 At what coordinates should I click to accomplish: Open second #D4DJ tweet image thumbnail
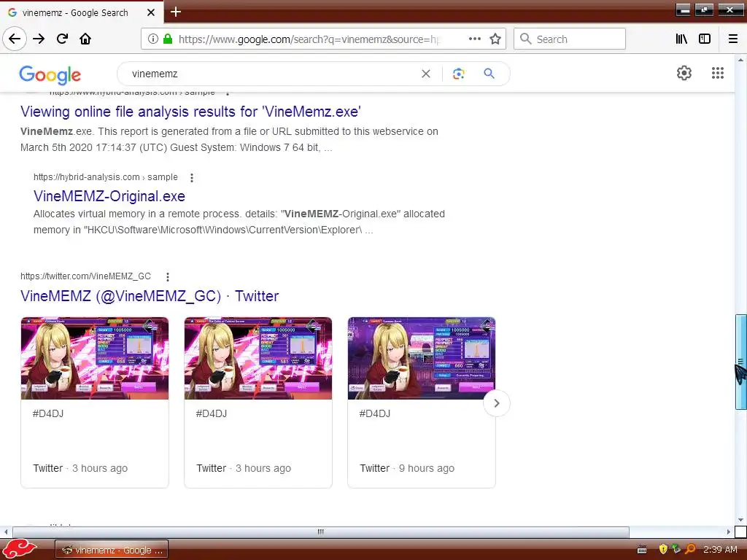click(258, 358)
